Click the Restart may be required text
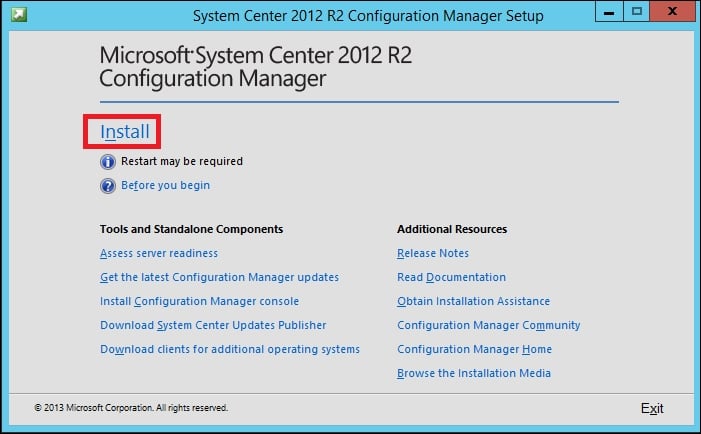Screen dimensions: 701x434 tap(182, 161)
